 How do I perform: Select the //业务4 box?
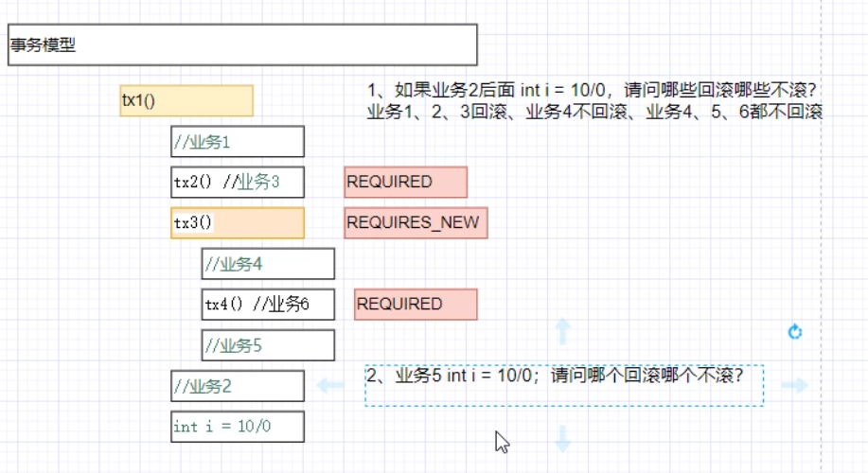268,264
